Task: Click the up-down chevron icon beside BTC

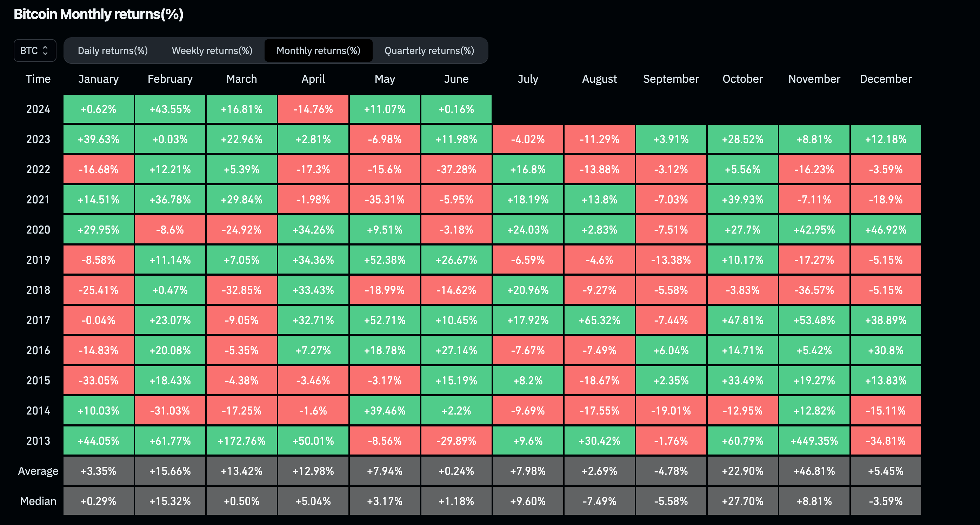Action: click(45, 51)
